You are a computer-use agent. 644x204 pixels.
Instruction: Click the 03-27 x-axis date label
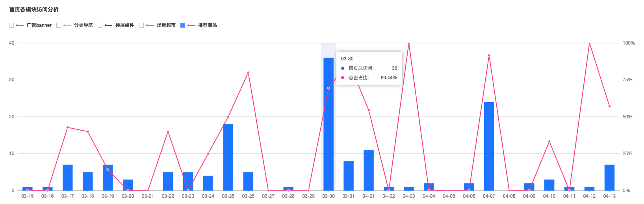pos(268,196)
